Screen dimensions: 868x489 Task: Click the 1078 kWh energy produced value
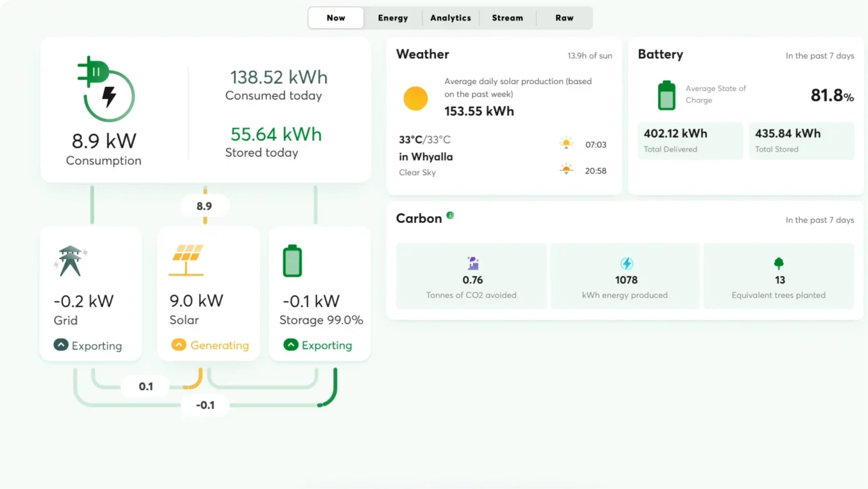[626, 280]
